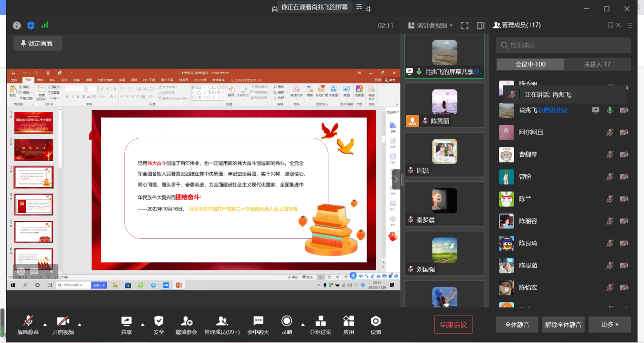Select the 会议中·100 tab

coord(530,65)
